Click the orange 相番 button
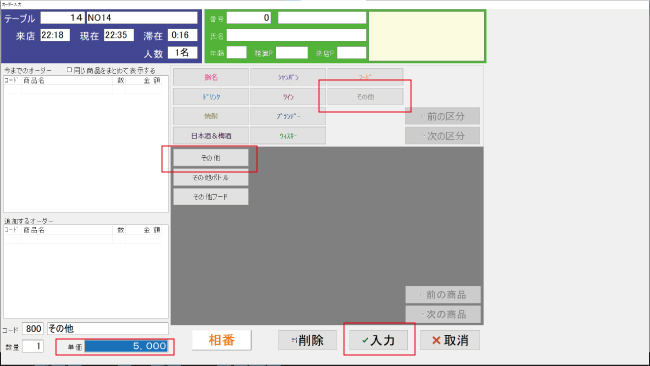This screenshot has width=650, height=366. tap(222, 340)
